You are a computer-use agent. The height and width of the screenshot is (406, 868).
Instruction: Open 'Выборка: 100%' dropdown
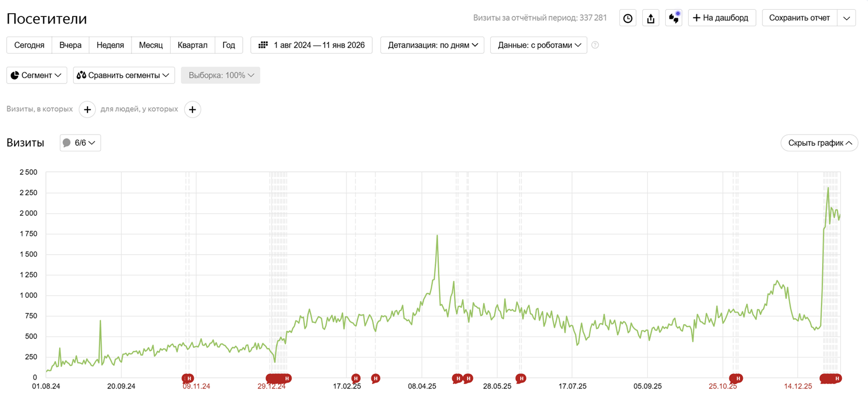click(221, 75)
